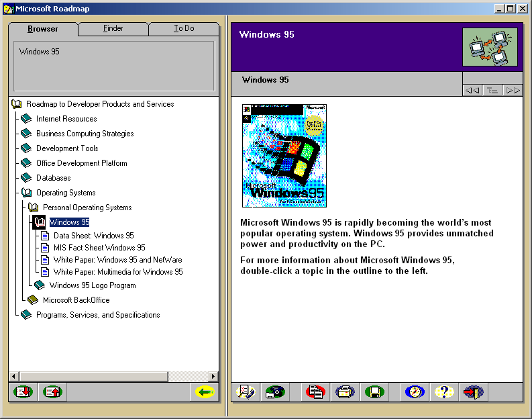The width and height of the screenshot is (532, 419).
Task: Select White Paper: Multimedia for Windows 95
Action: pos(118,272)
